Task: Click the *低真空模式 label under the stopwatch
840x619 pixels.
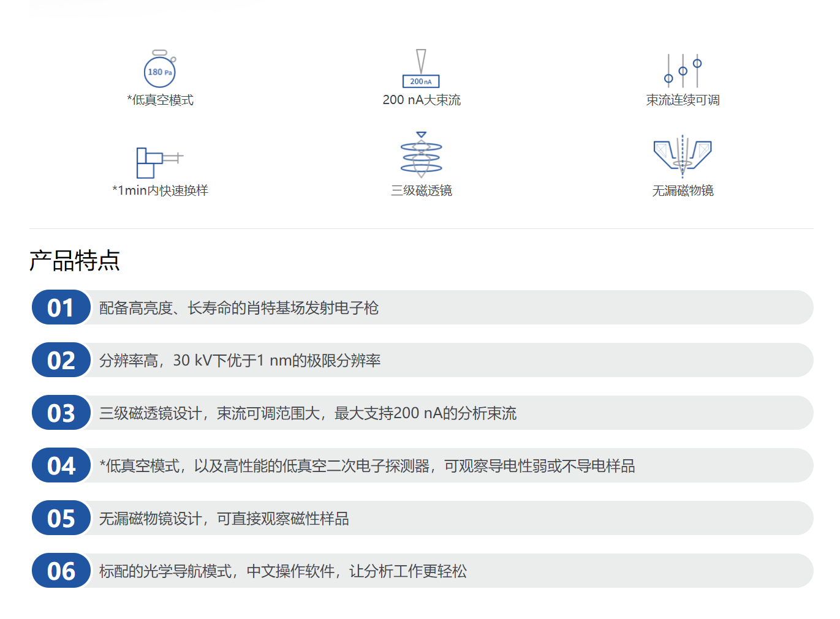Action: coord(160,100)
